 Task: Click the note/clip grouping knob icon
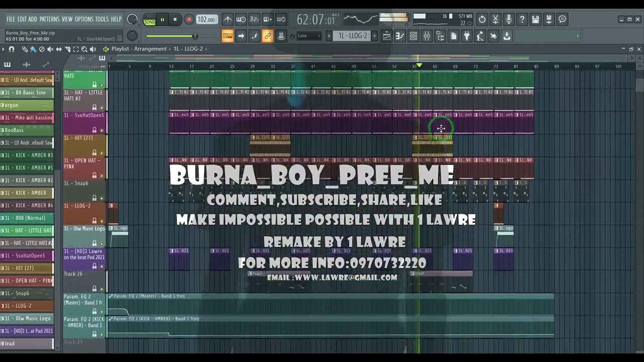(281, 36)
